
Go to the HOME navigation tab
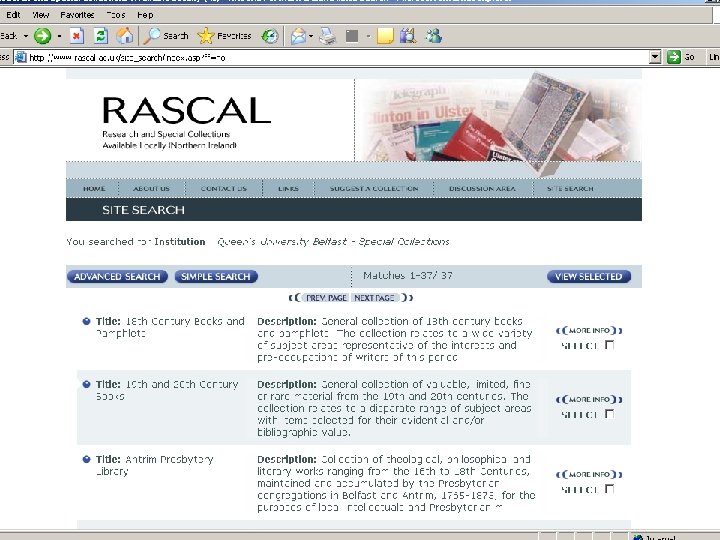tap(94, 188)
